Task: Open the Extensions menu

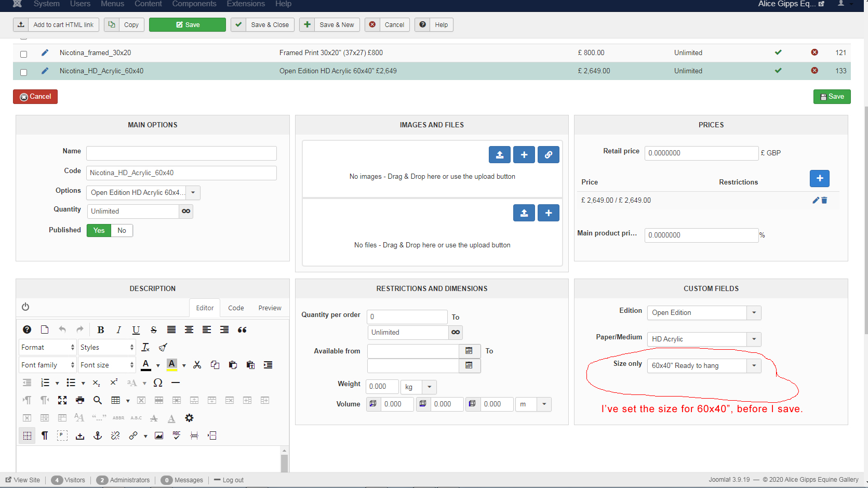Action: coord(246,4)
